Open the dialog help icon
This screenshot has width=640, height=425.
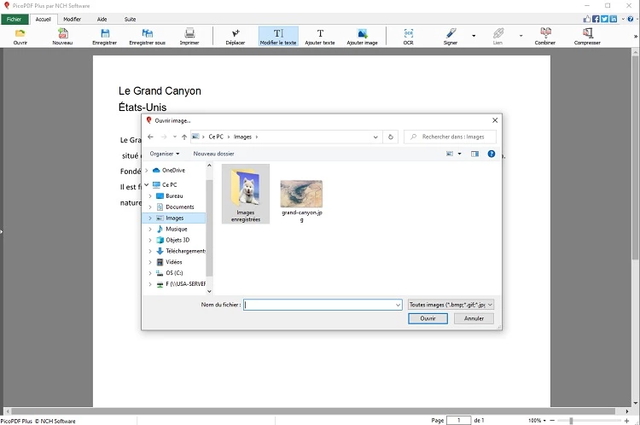tap(491, 154)
